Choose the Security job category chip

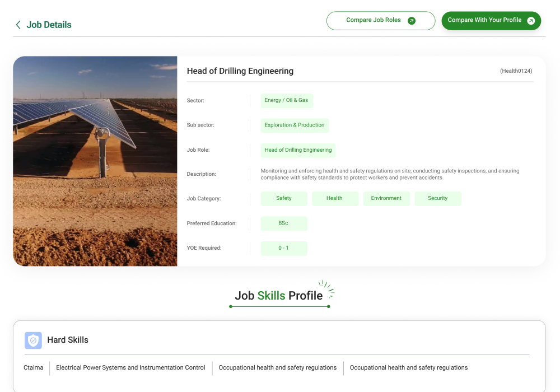pyautogui.click(x=438, y=198)
